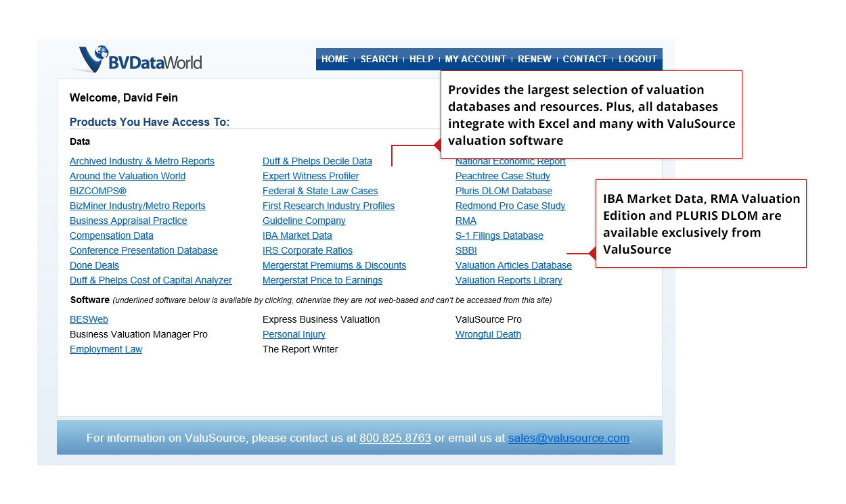
Task: Click the Pluris DLOM Database link
Action: pyautogui.click(x=504, y=191)
